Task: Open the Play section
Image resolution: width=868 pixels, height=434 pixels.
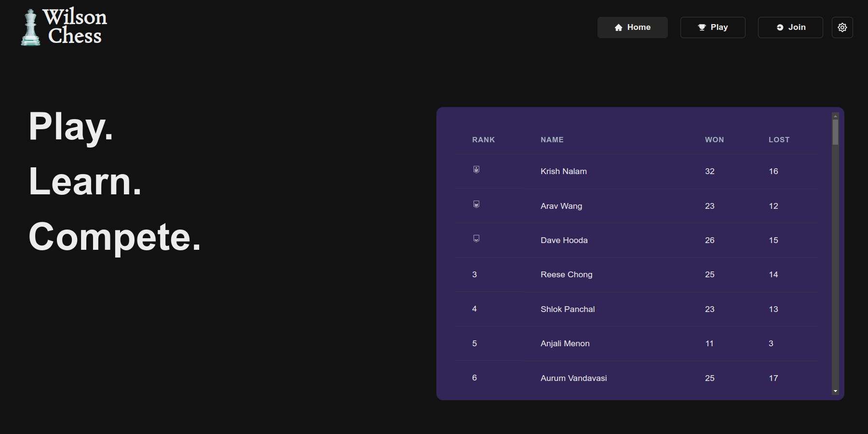Action: click(712, 27)
